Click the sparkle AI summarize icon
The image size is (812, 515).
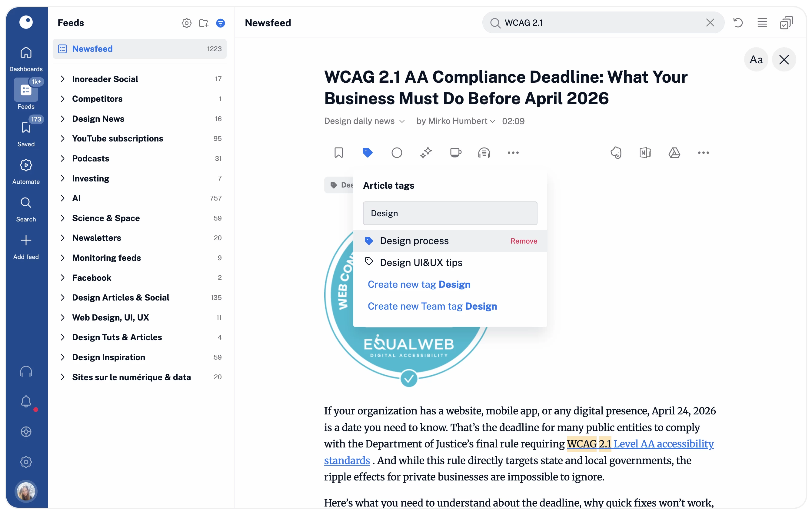426,153
